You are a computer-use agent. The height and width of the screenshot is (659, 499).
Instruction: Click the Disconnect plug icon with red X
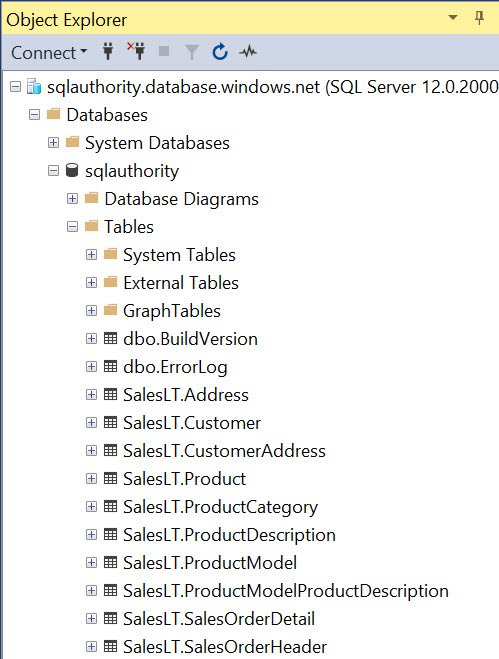click(x=136, y=51)
